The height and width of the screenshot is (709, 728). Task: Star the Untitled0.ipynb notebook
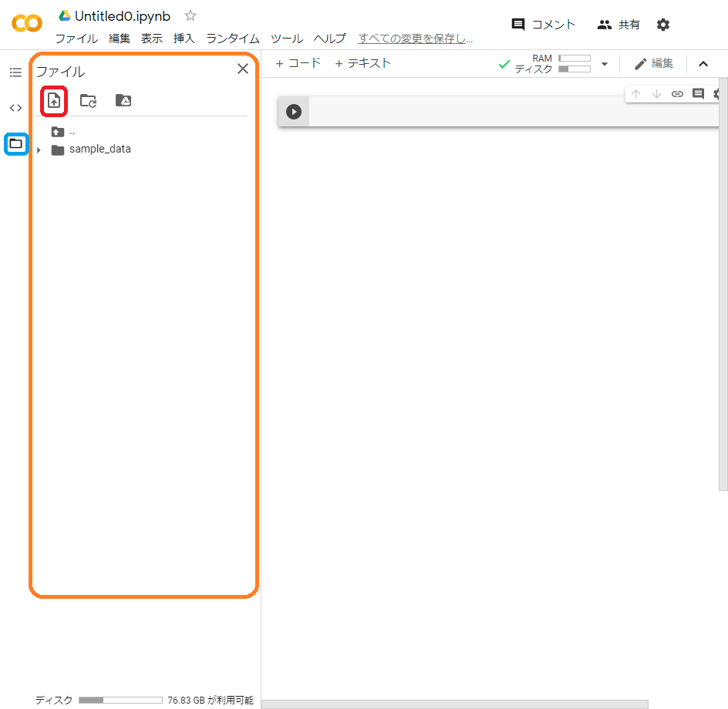click(x=190, y=15)
